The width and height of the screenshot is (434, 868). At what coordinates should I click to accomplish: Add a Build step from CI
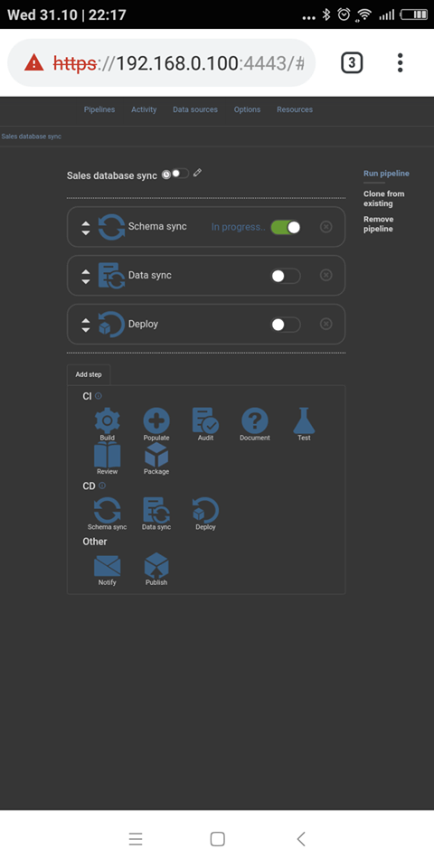click(108, 420)
